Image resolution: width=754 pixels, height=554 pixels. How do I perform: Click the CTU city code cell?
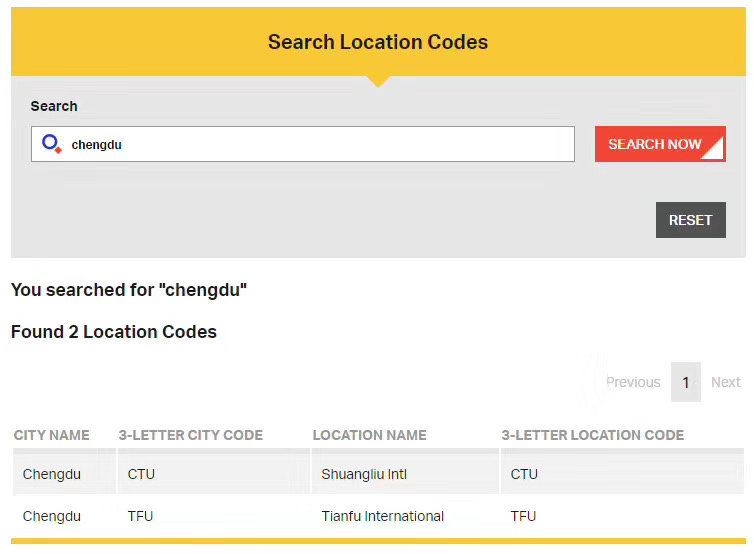(141, 474)
